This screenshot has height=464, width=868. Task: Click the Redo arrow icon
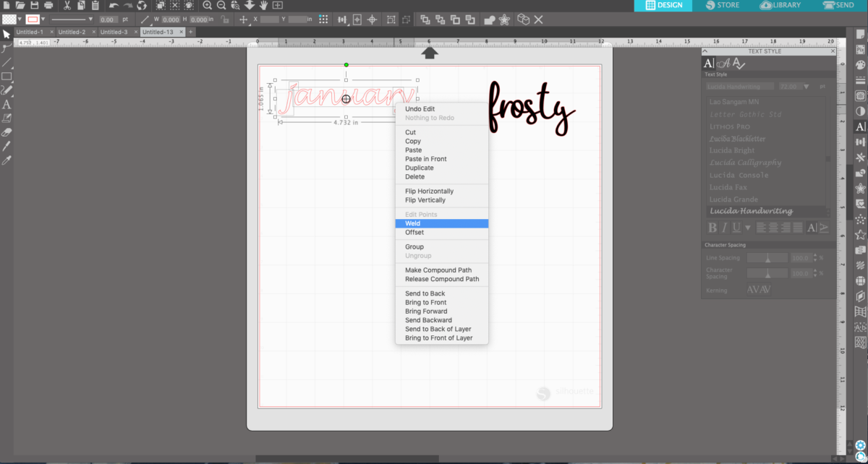[x=128, y=5]
